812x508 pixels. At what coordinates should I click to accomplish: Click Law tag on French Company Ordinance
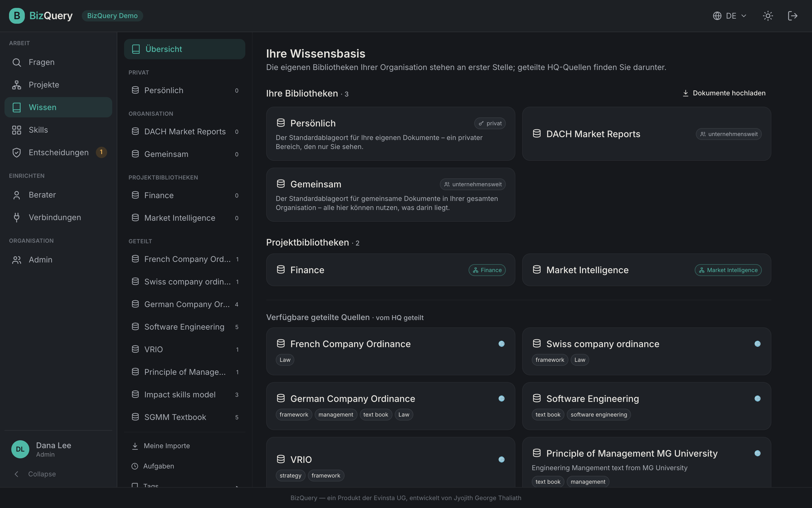click(285, 360)
